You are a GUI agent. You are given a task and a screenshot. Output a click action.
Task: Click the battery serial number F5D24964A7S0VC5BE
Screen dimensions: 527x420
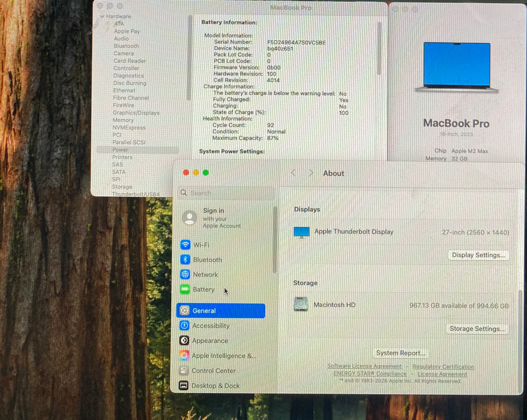[x=296, y=43]
